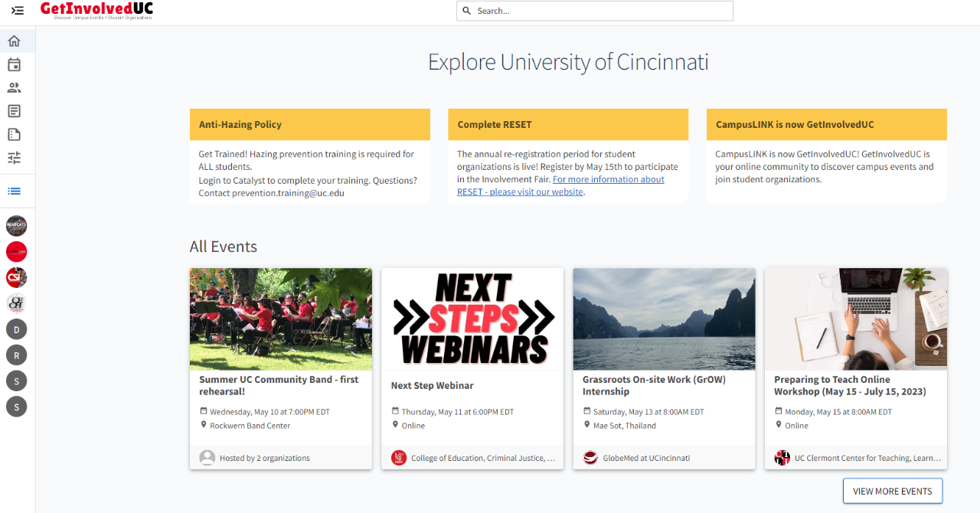Follow the RESET more information link
The width and height of the screenshot is (980, 513).
(x=560, y=185)
